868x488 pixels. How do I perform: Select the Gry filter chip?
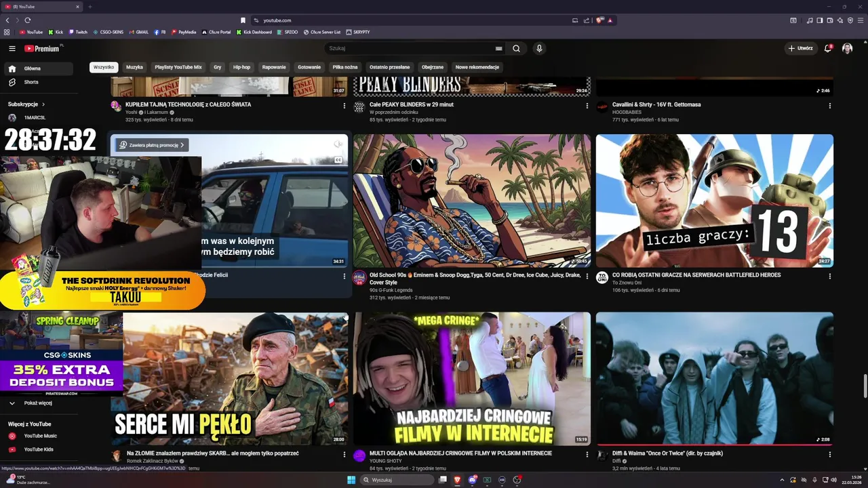click(x=217, y=67)
